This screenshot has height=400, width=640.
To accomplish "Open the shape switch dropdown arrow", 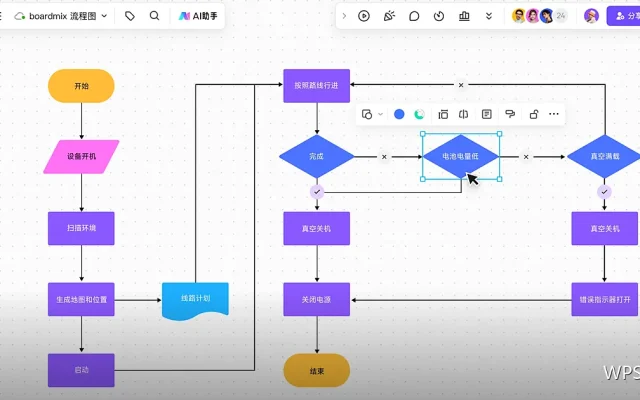I will (x=380, y=114).
